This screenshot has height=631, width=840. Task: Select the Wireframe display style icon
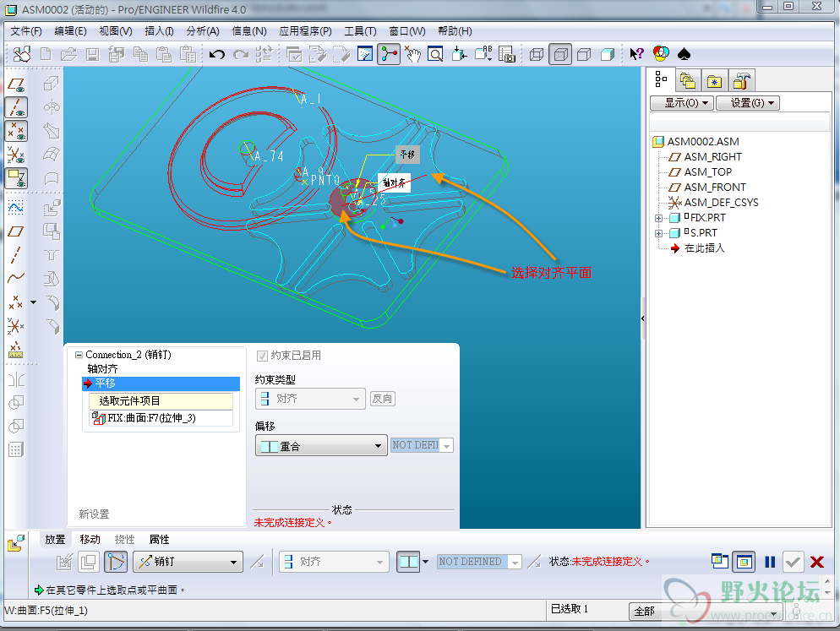[x=537, y=54]
